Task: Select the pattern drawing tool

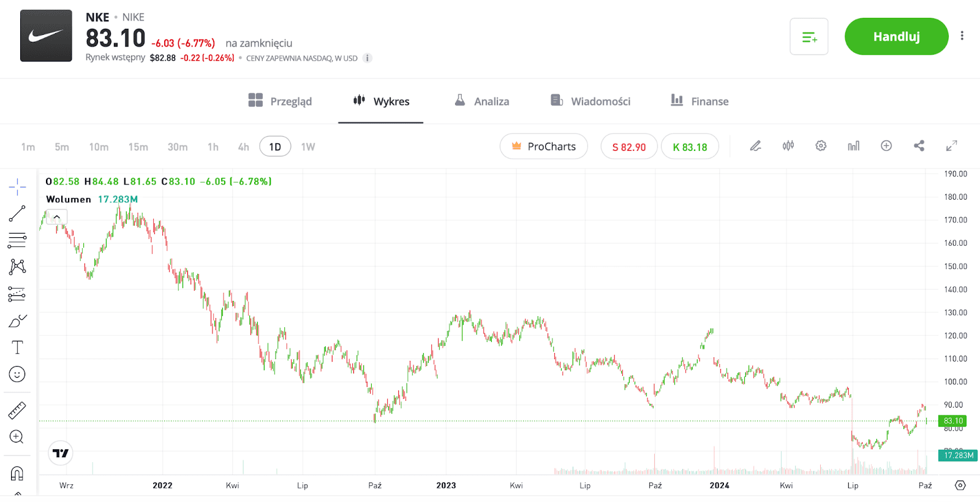Action: (17, 267)
